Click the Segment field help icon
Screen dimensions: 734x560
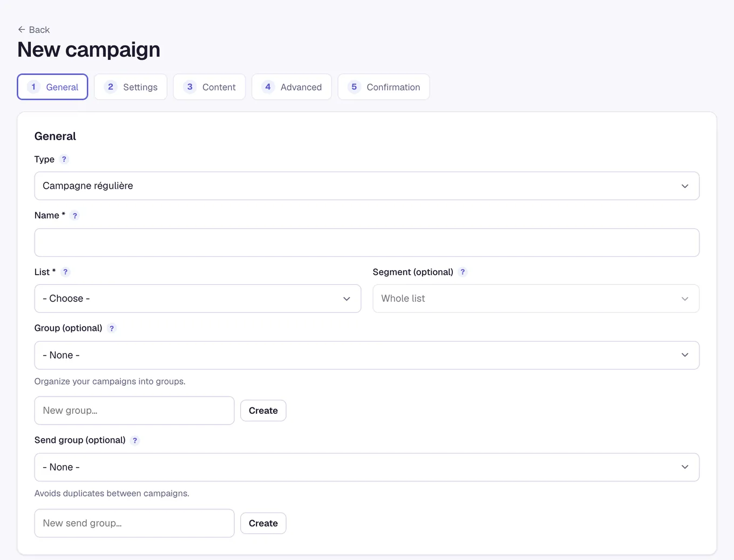point(463,272)
